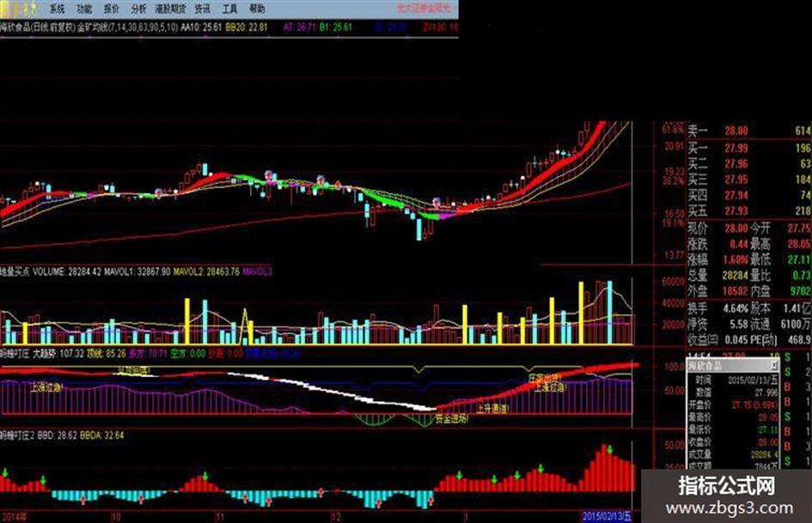
Task: Click the app logo in the menu bar
Action: (x=19, y=9)
